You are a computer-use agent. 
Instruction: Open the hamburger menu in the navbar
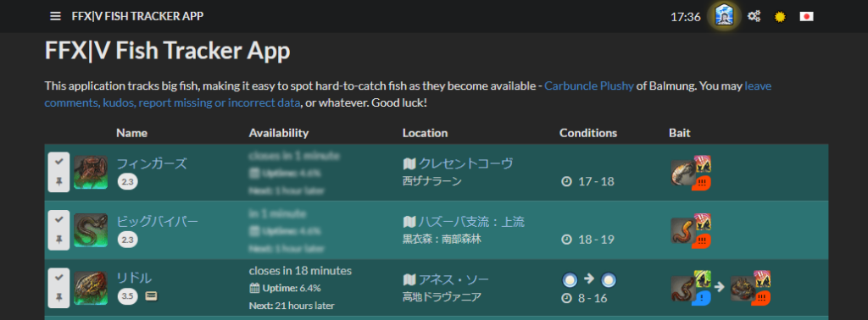[x=55, y=16]
